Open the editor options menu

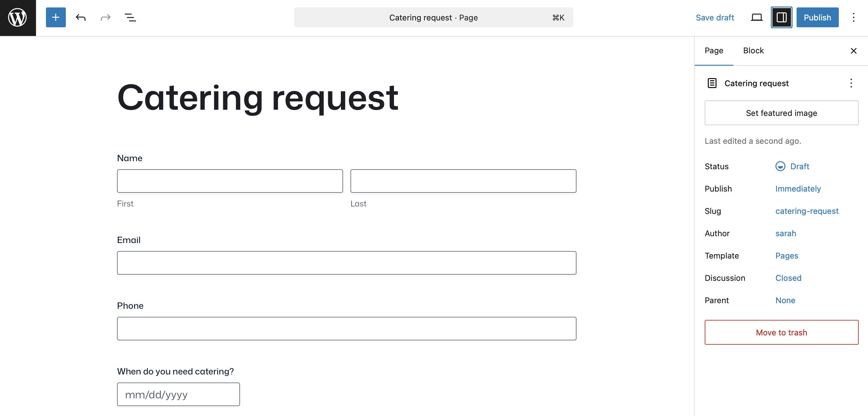pos(854,17)
